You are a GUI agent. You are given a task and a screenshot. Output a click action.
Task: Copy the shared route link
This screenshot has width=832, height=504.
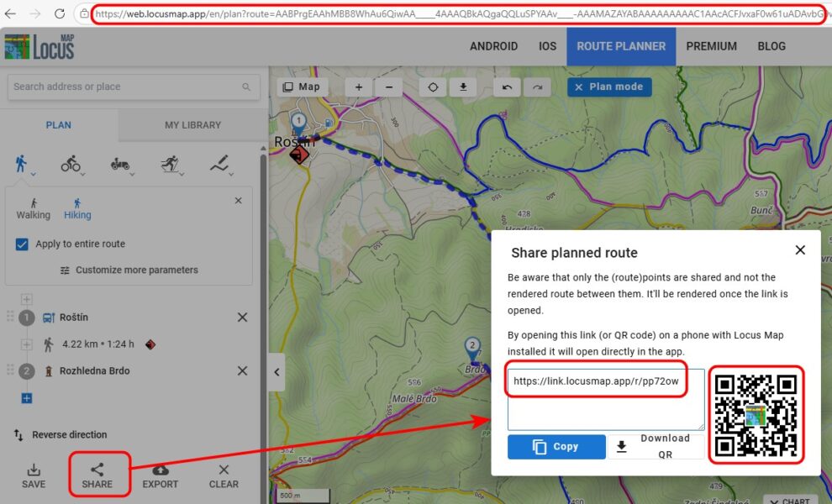coord(556,447)
